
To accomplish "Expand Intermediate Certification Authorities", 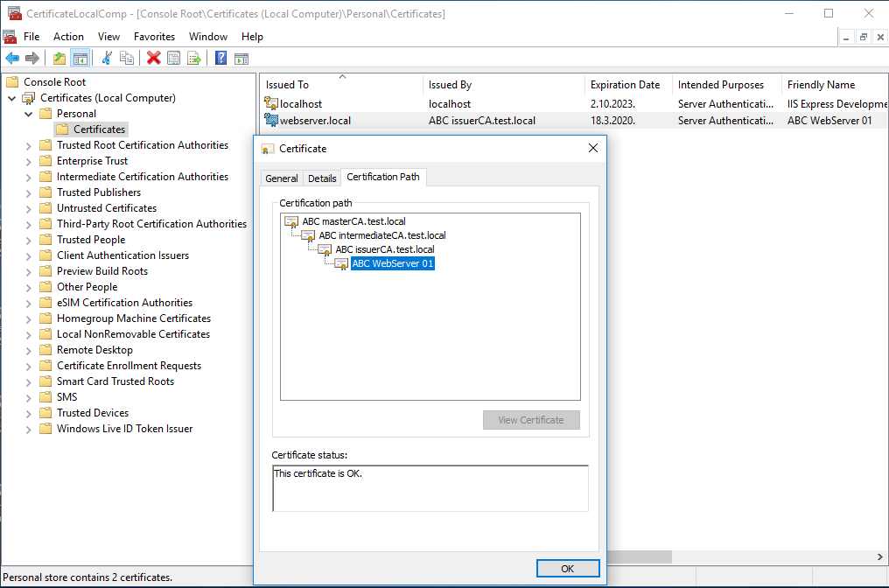I will coord(28,178).
